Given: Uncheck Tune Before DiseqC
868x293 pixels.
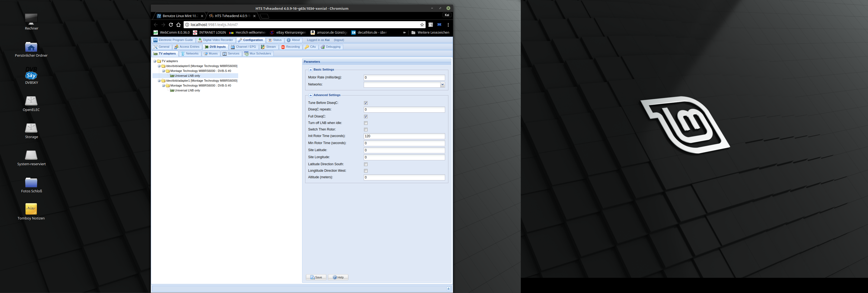Looking at the screenshot, I should click(366, 103).
